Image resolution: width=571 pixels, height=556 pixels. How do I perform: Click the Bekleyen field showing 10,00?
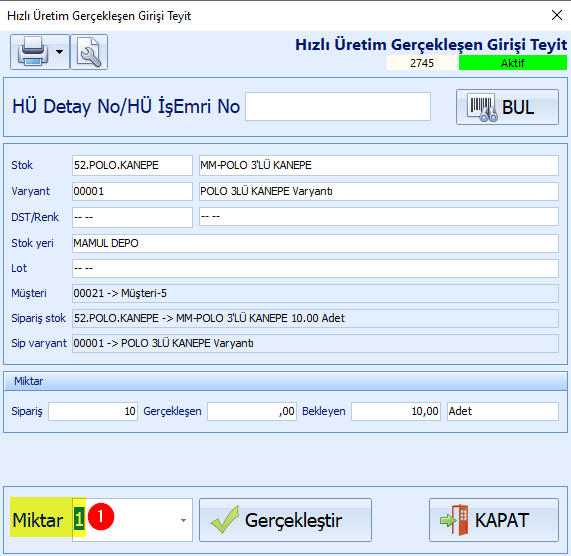pos(396,411)
